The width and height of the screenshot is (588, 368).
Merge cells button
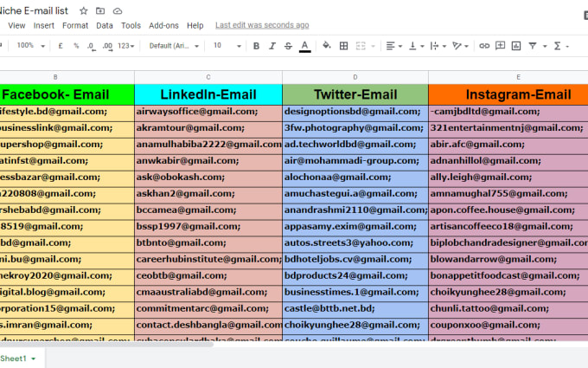361,46
